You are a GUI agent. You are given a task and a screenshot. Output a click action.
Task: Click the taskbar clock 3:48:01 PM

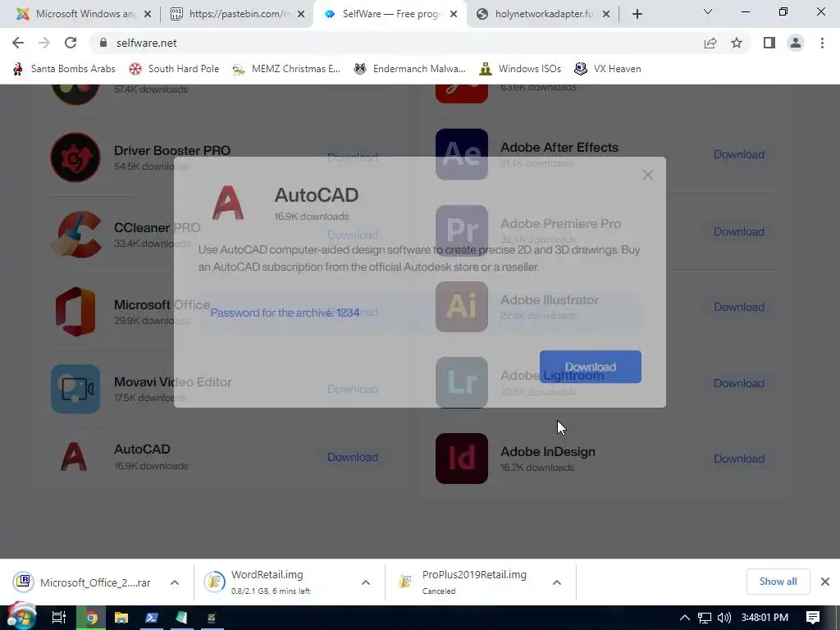click(x=765, y=618)
